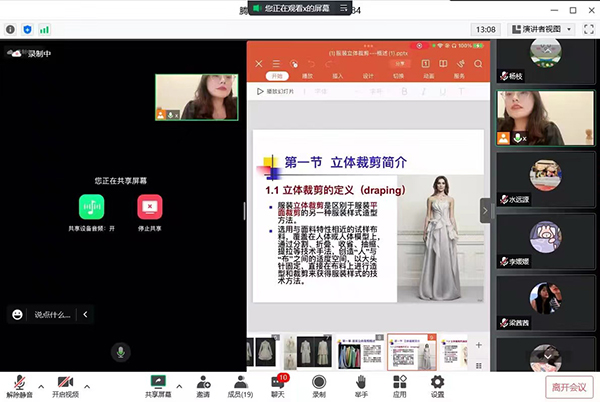This screenshot has width=600, height=402.
Task: Click the 解除静音 microphone icon
Action: (x=19, y=381)
